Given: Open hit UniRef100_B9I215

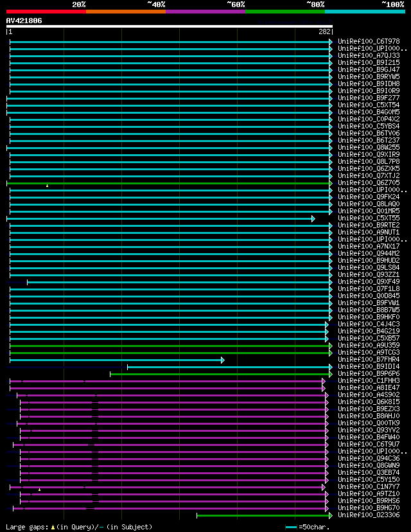Looking at the screenshot, I should click(369, 63).
